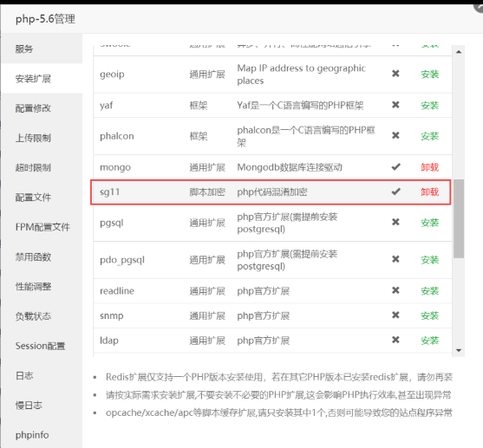Select the snmp extension name

click(112, 316)
